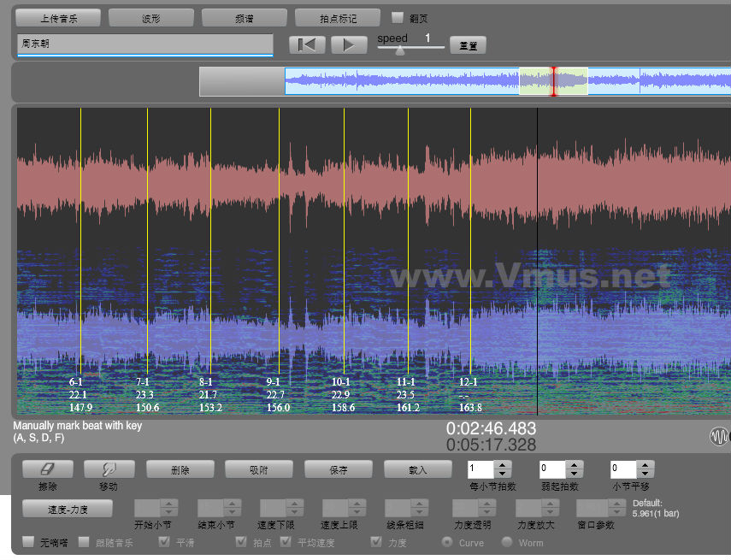Click the 上传音乐 upload music button
Screen dimensions: 731x560
click(x=58, y=19)
